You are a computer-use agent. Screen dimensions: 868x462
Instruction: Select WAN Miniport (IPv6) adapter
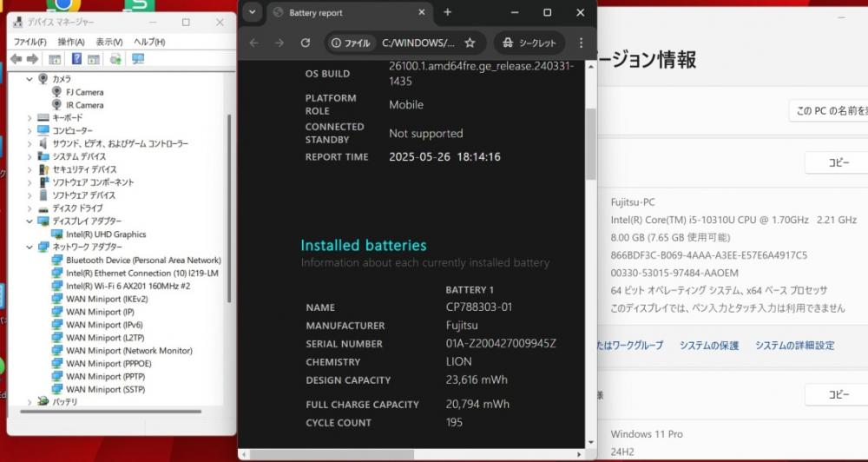(x=104, y=325)
